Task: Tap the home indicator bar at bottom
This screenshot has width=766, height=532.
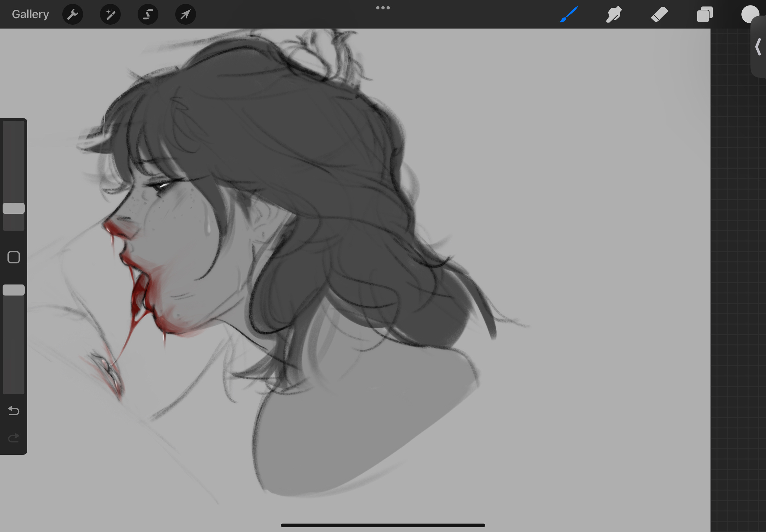Action: click(x=383, y=525)
